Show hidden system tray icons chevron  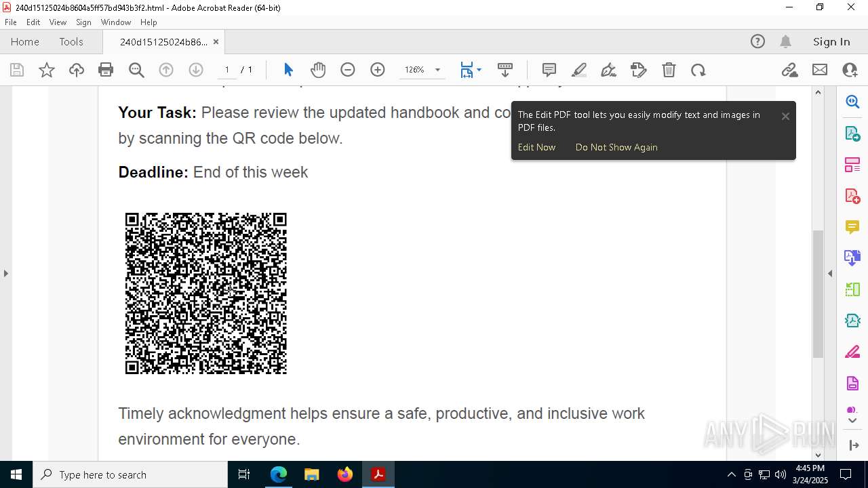[731, 474]
